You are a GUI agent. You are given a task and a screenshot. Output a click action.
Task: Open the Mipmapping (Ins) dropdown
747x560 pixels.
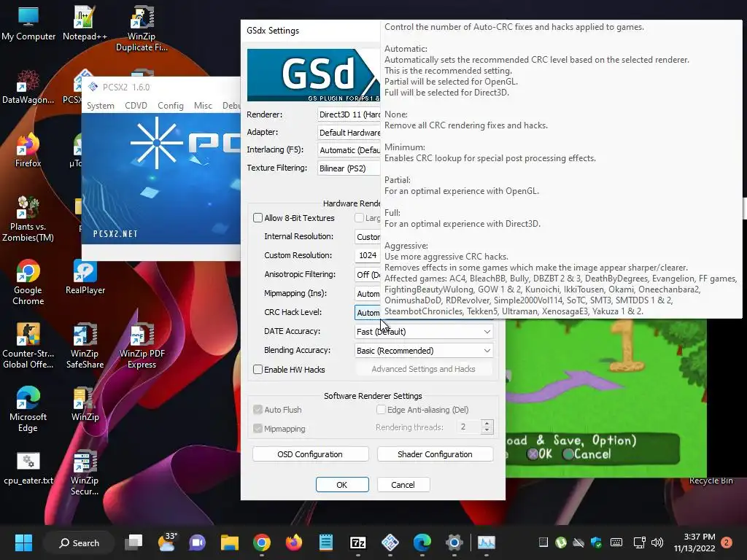pos(368,293)
